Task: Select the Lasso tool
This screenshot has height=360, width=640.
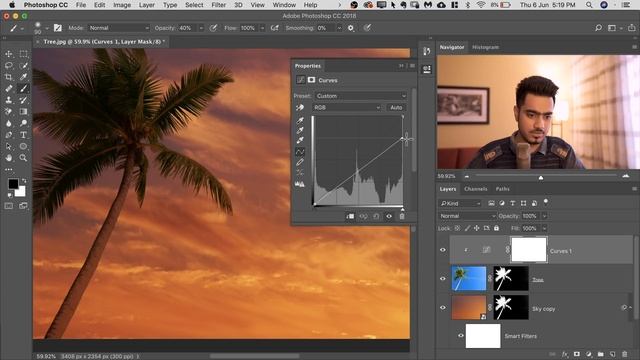Action: point(9,65)
